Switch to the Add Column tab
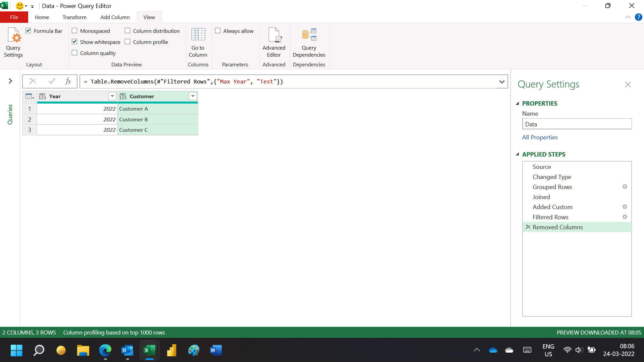 [115, 17]
